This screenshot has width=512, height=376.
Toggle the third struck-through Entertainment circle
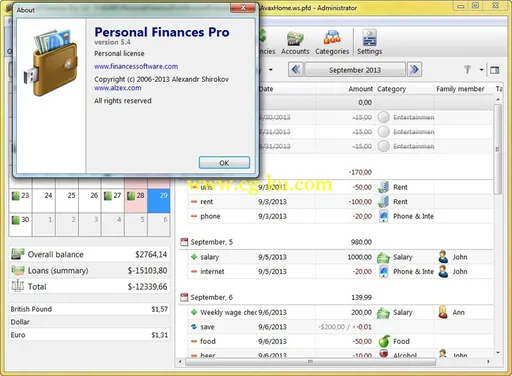coord(384,146)
